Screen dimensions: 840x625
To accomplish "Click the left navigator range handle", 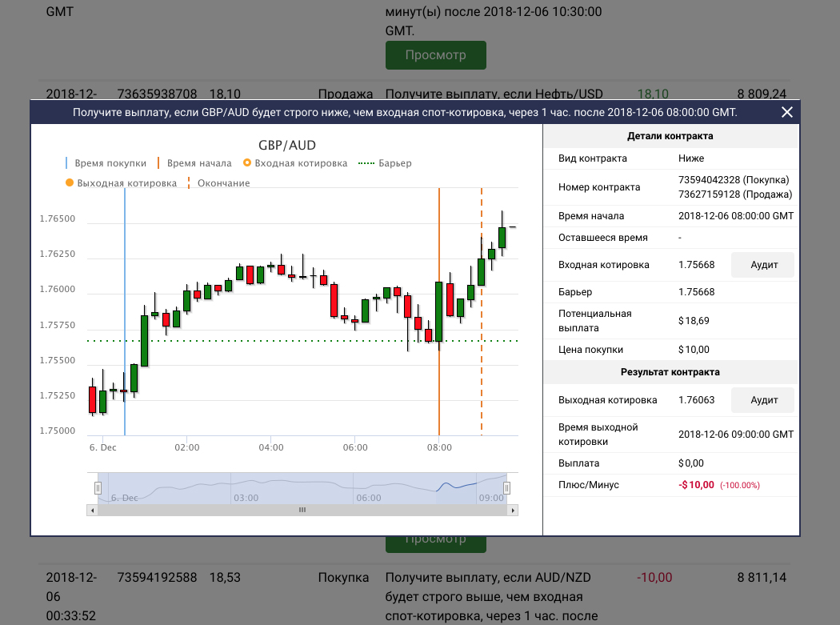I will point(98,487).
